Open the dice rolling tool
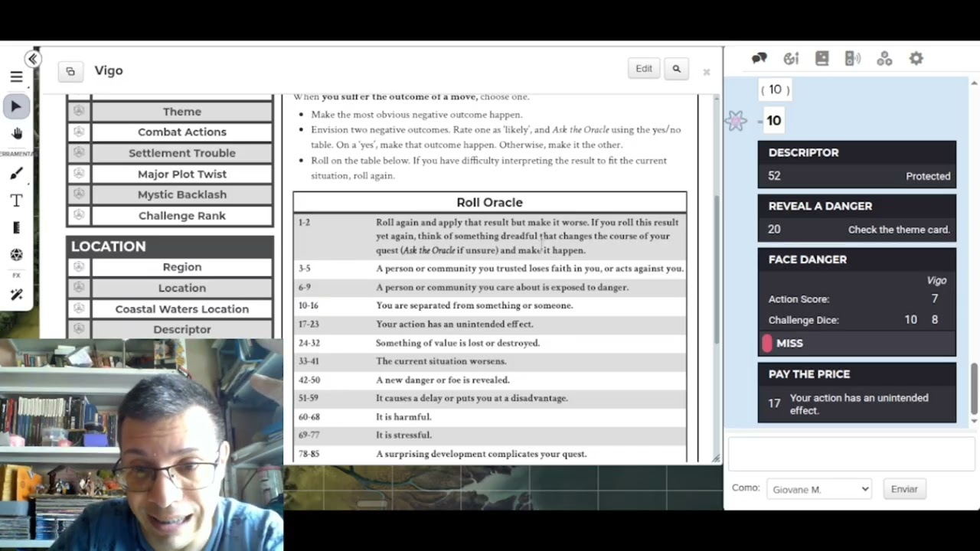This screenshot has height=551, width=980. [x=16, y=255]
